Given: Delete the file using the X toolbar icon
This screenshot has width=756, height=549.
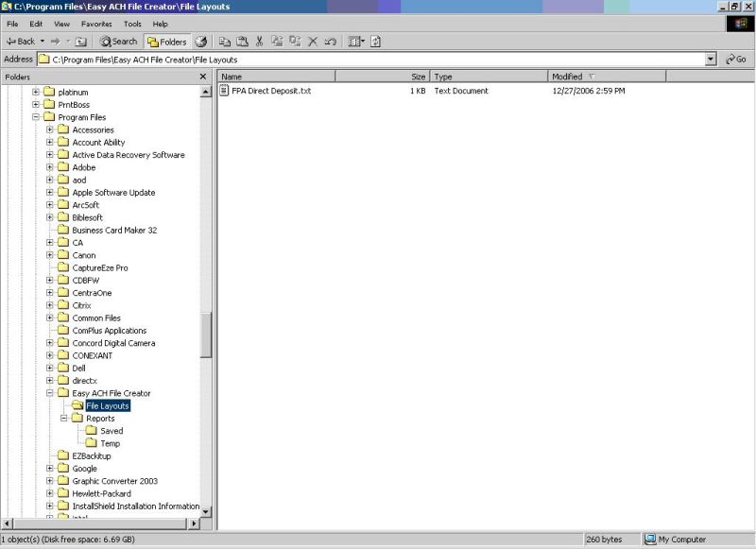Looking at the screenshot, I should (x=312, y=42).
